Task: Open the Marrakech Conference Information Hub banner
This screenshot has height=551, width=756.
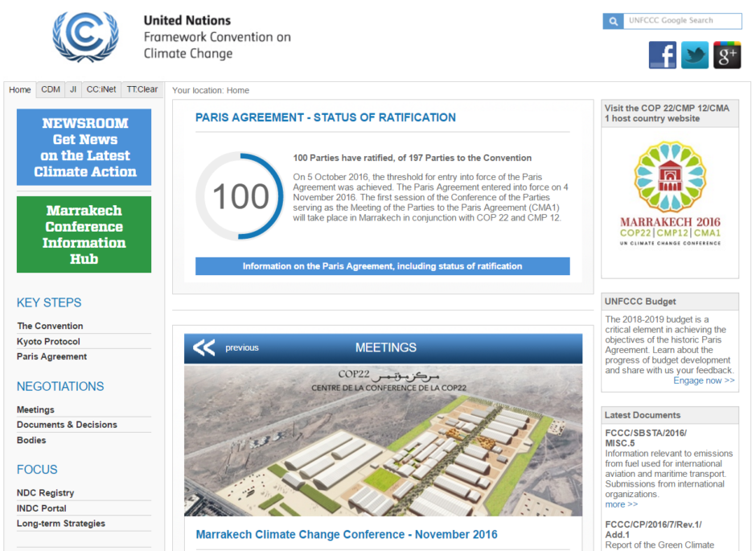Action: click(x=84, y=234)
